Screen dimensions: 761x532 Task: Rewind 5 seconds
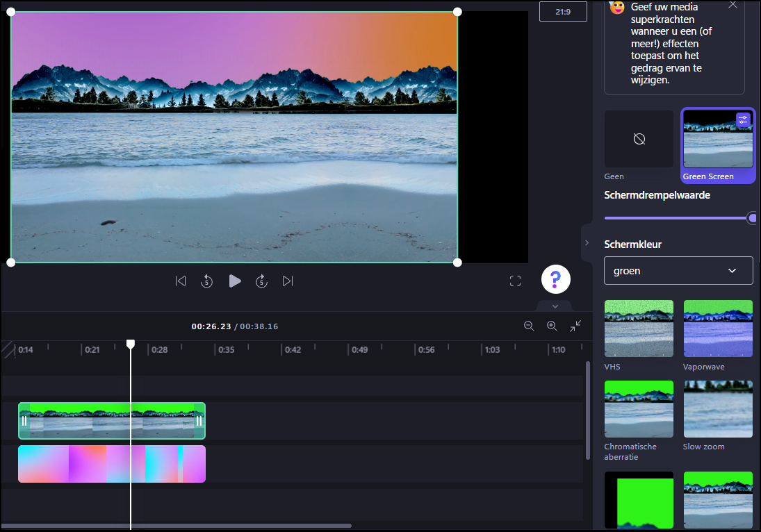pyautogui.click(x=206, y=281)
